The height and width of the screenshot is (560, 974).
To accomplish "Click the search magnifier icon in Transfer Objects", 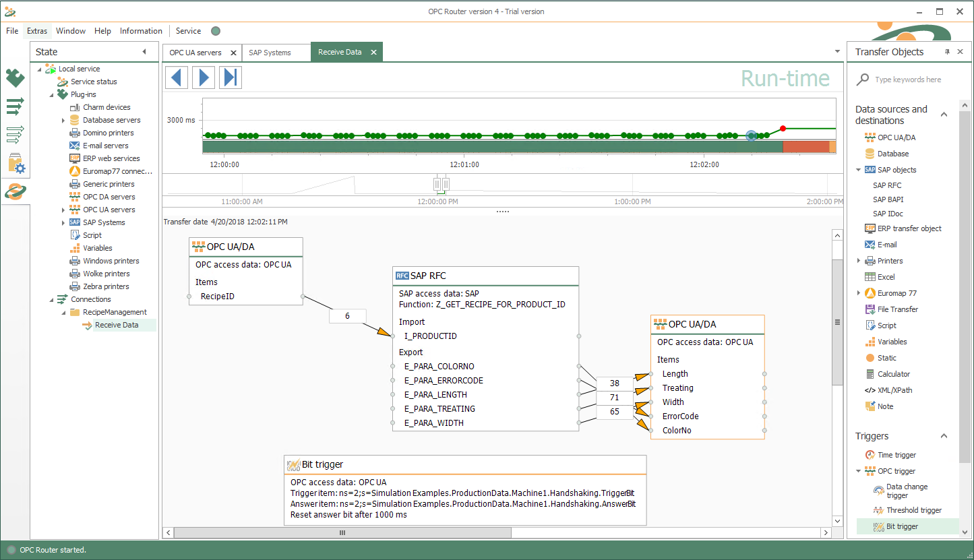I will click(x=862, y=80).
